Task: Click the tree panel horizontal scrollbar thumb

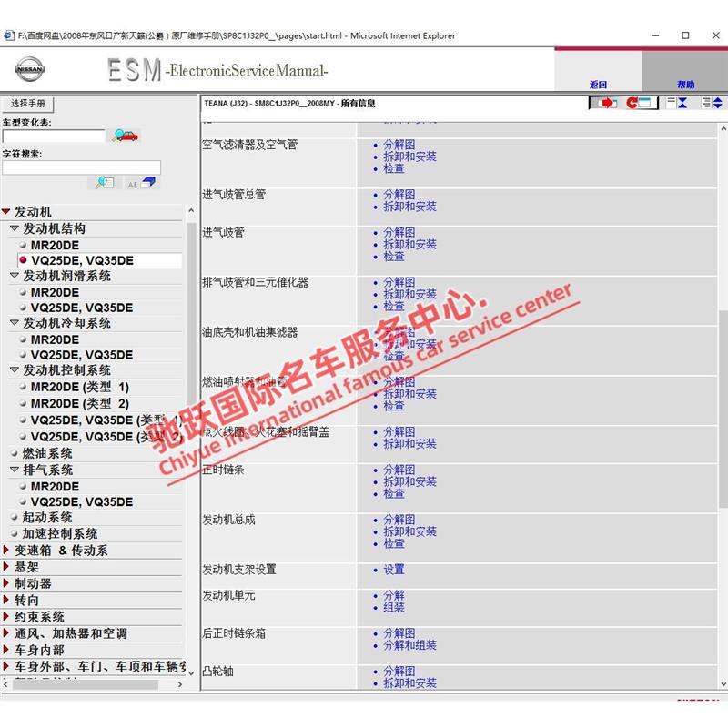Action: coord(85,685)
